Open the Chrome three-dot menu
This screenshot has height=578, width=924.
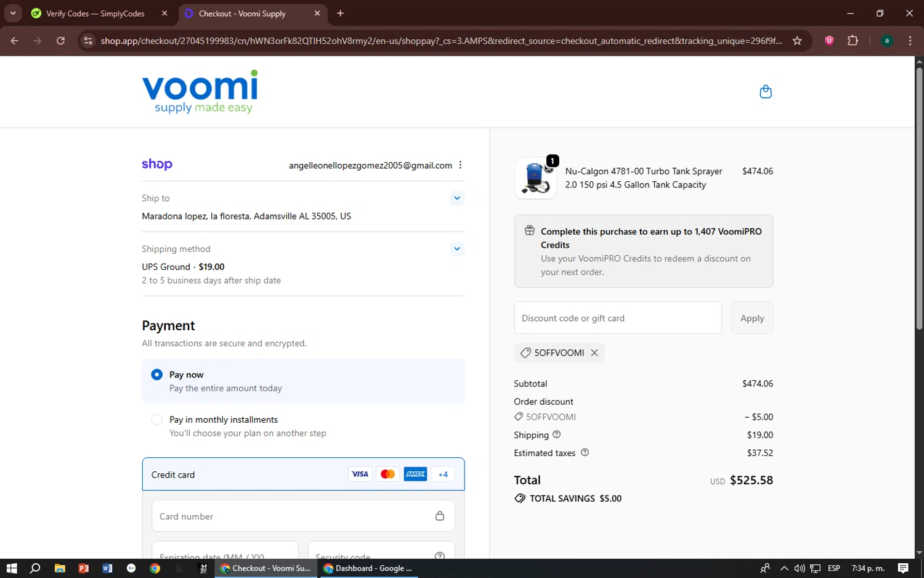coord(910,41)
